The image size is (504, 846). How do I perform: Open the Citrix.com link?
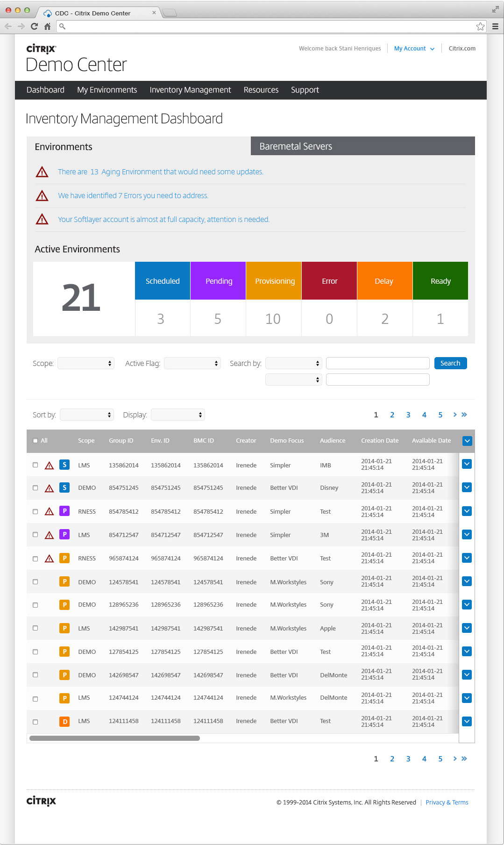click(x=462, y=49)
